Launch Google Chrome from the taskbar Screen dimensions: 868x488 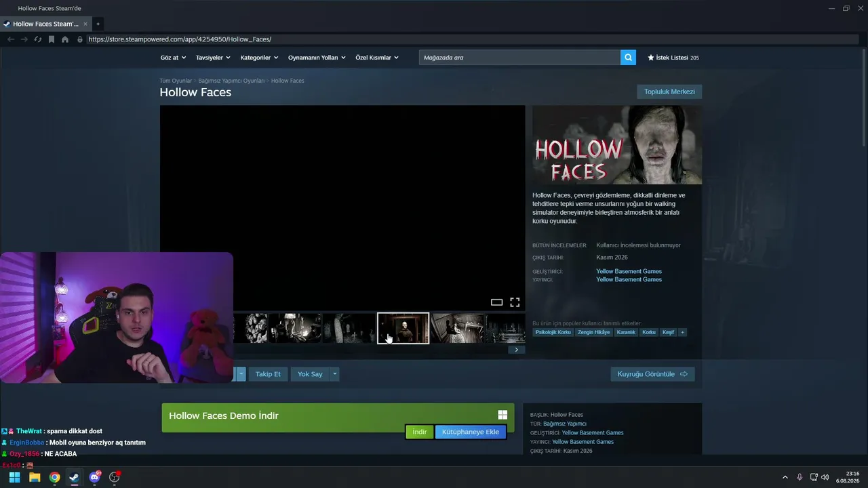[x=54, y=477]
